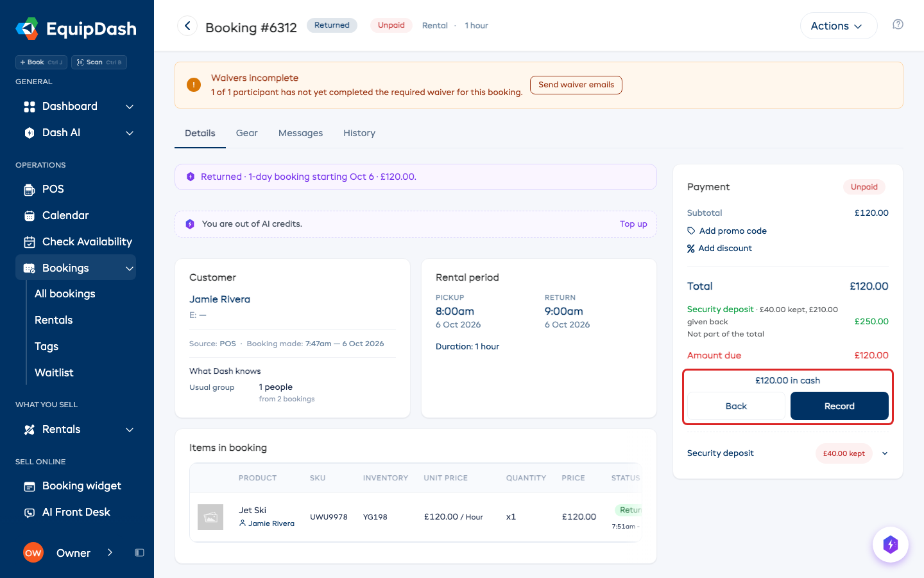The image size is (924, 578).
Task: Click the Check Availability icon
Action: point(30,242)
